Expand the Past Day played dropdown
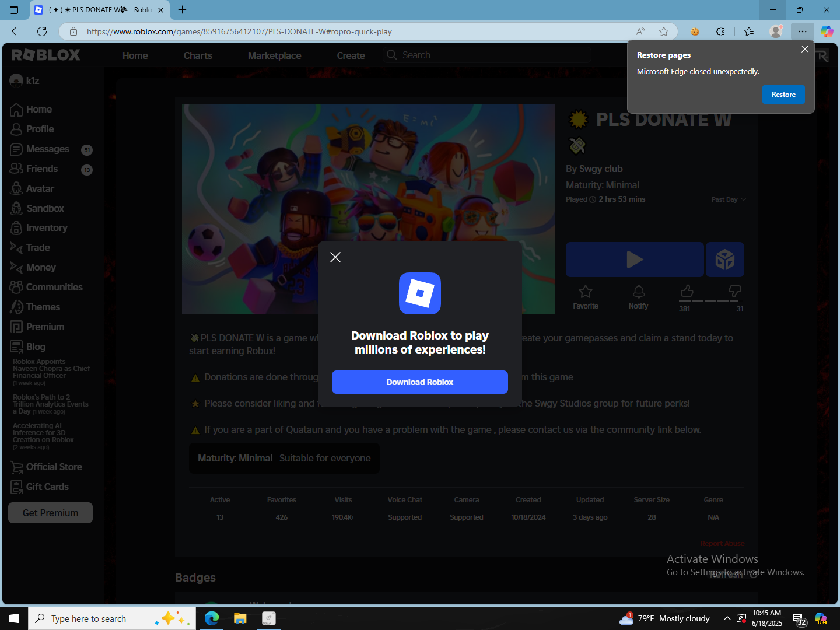Image resolution: width=840 pixels, height=630 pixels. (729, 199)
